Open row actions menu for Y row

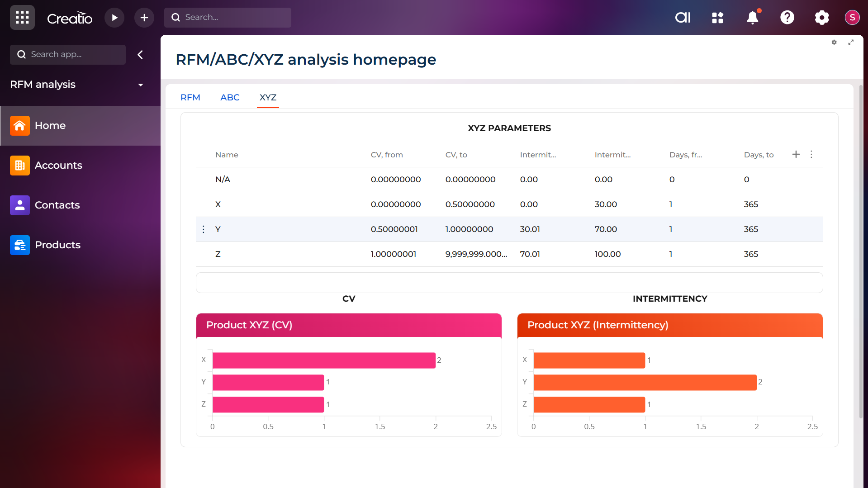204,229
